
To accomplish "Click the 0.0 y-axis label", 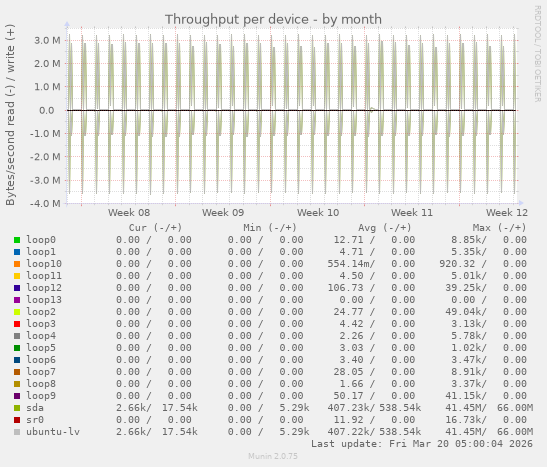I will (x=47, y=111).
